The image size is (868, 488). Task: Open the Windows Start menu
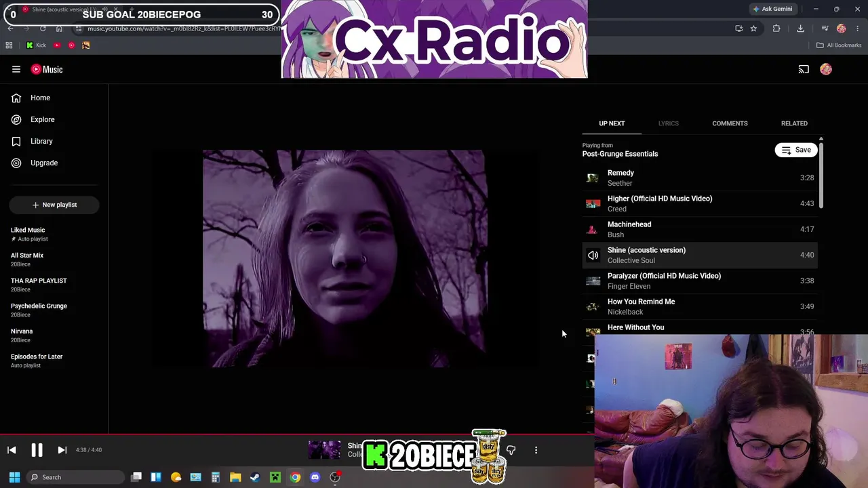[14, 477]
